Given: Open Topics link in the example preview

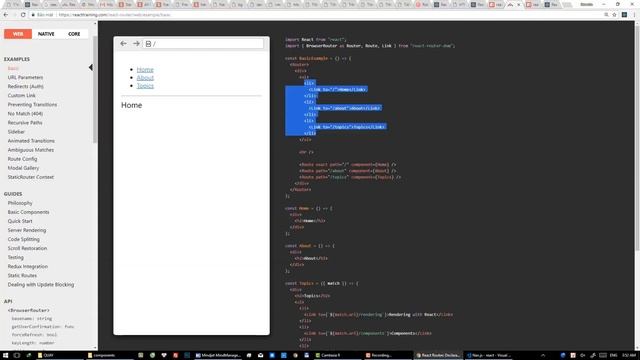Looking at the screenshot, I should click(145, 86).
